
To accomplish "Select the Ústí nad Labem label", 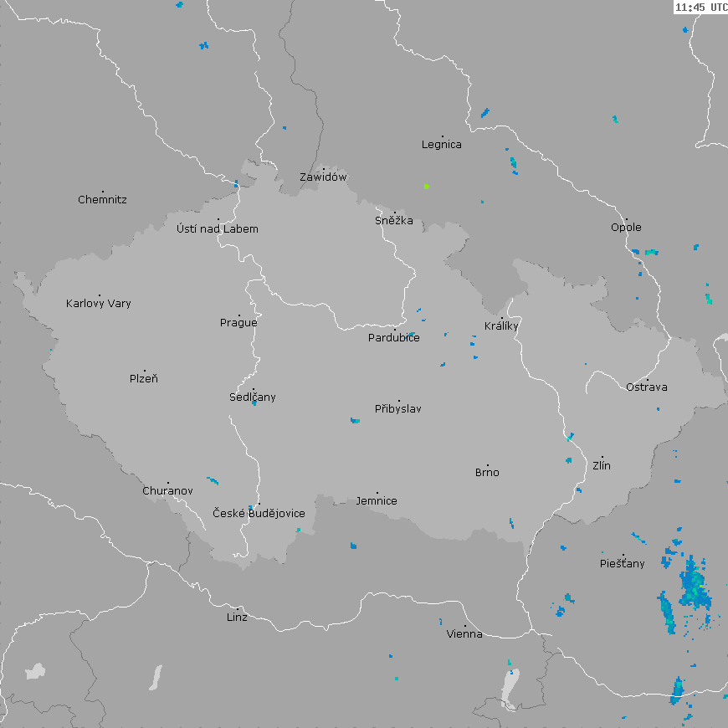I will (218, 229).
